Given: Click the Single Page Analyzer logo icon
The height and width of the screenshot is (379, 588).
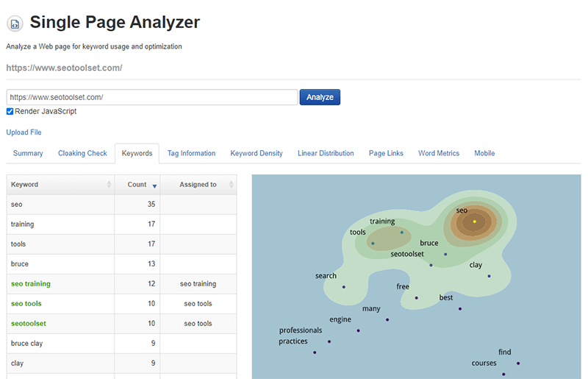Looking at the screenshot, I should coord(15,24).
